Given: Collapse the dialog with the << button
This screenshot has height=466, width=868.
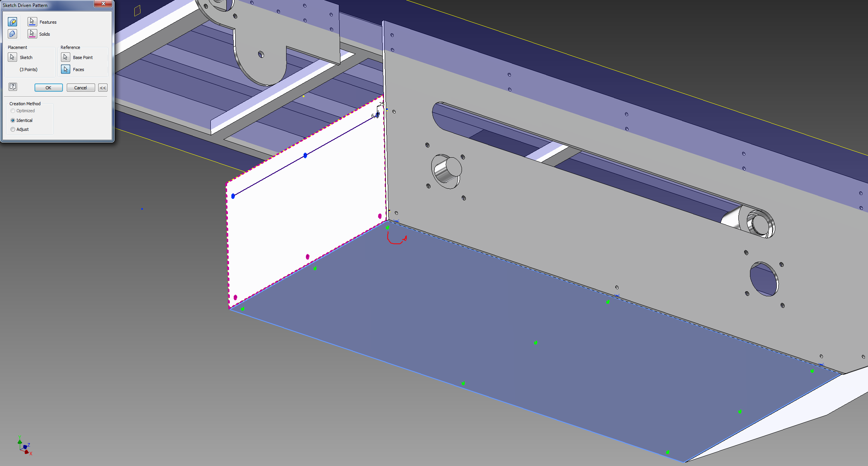Looking at the screenshot, I should pyautogui.click(x=103, y=88).
